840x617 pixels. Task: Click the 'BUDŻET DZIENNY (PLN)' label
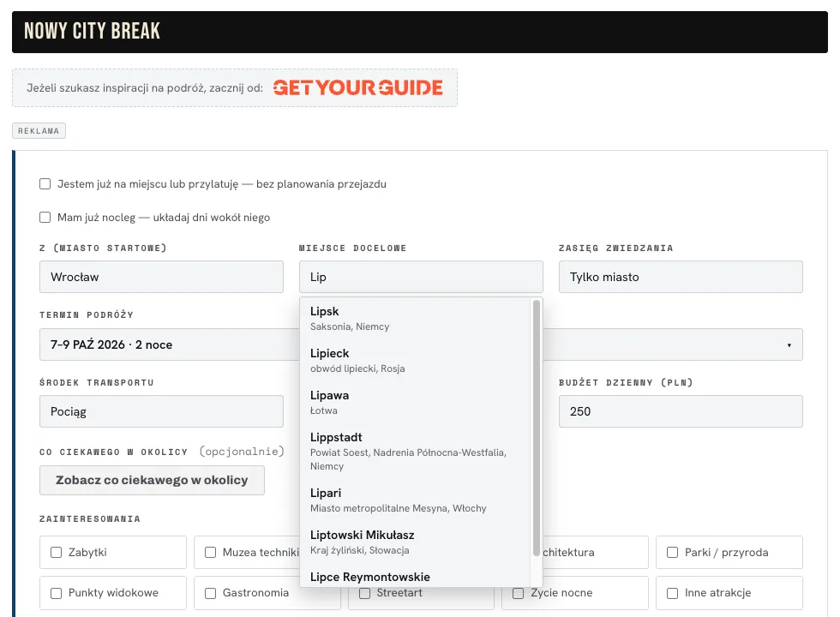click(626, 382)
